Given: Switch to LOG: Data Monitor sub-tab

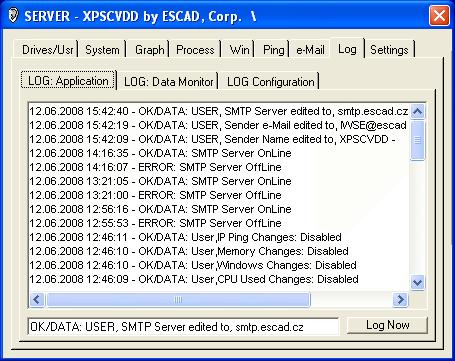Looking at the screenshot, I should [168, 82].
